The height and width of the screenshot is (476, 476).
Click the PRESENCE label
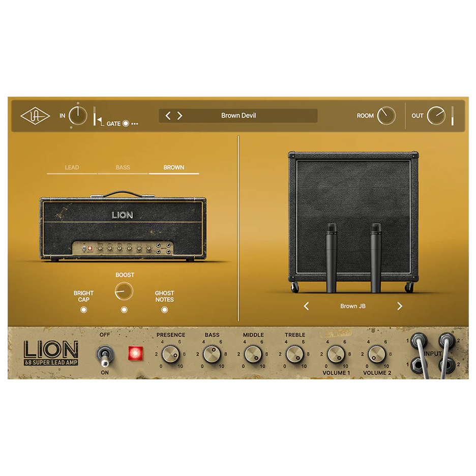coord(170,335)
